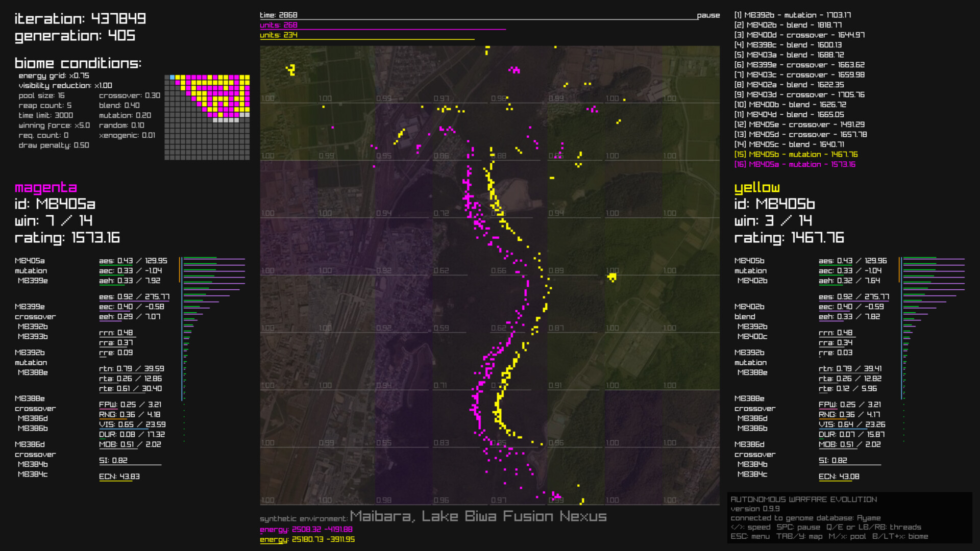
Task: Click the Maibara environment name label
Action: pos(478,516)
